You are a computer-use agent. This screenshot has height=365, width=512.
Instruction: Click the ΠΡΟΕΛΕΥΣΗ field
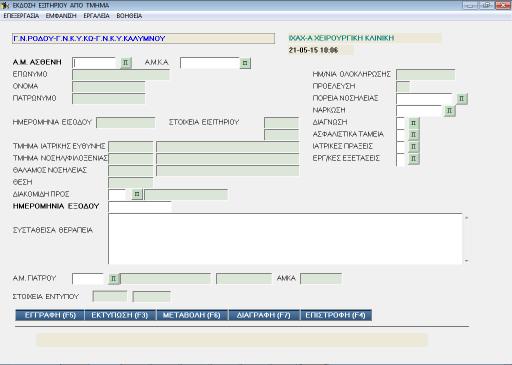point(403,87)
